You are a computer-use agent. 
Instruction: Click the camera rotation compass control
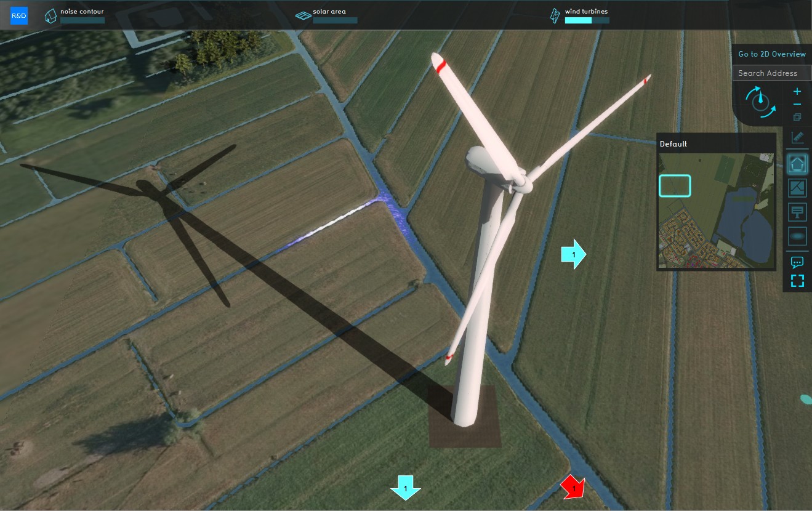tap(760, 102)
